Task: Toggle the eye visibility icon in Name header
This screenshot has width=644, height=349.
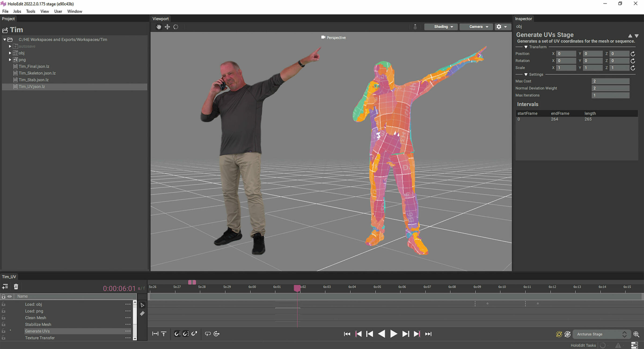Action: 10,296
